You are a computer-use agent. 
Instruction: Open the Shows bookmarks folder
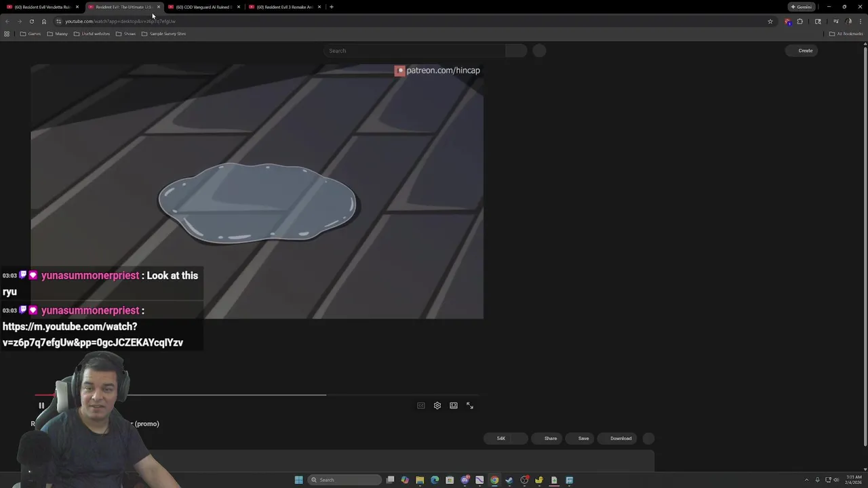pyautogui.click(x=125, y=34)
